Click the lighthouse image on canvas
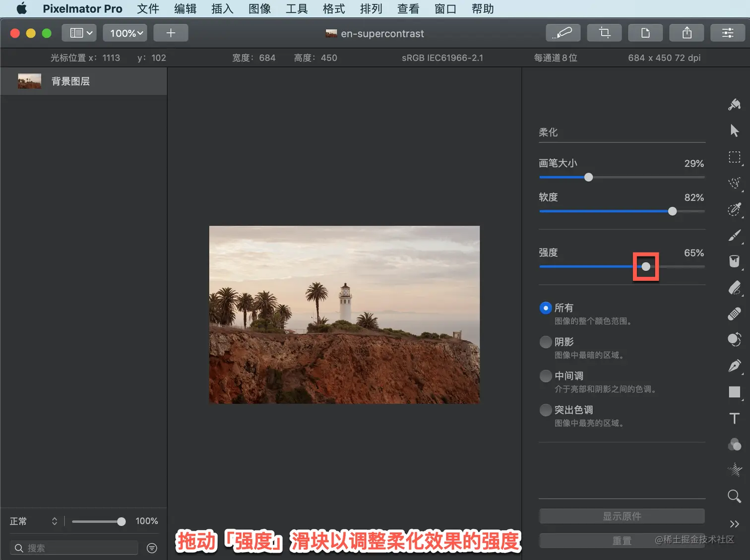Screen dimensions: 750x560 click(344, 314)
